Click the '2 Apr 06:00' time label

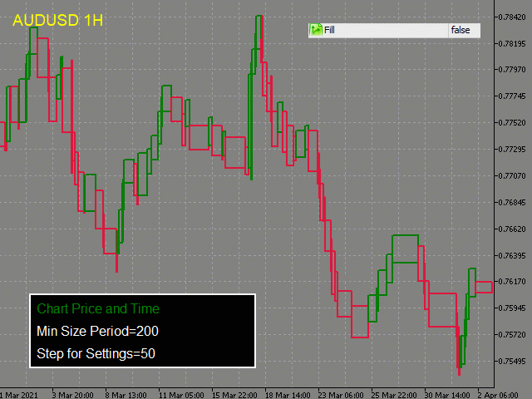pos(498,396)
